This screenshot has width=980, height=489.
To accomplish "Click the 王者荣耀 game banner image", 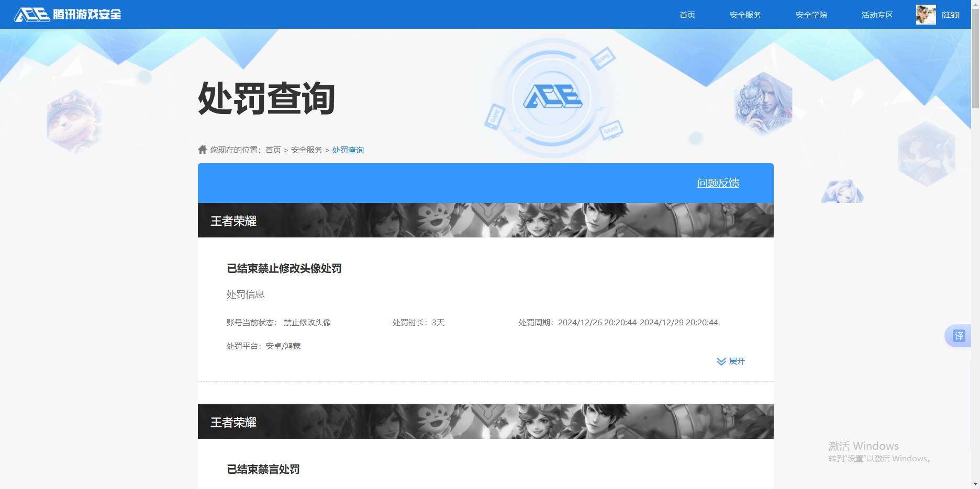I will point(485,220).
